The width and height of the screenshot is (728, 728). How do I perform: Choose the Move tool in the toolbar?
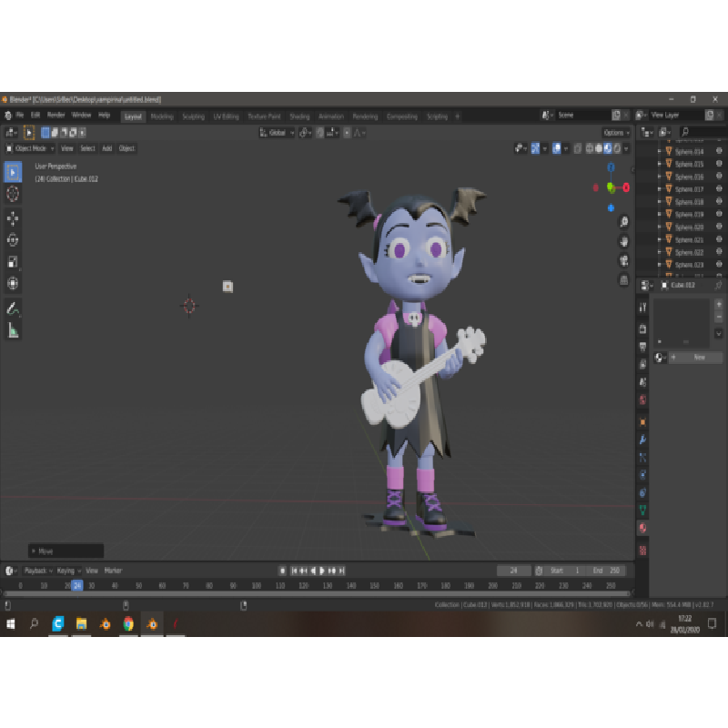pos(13,218)
